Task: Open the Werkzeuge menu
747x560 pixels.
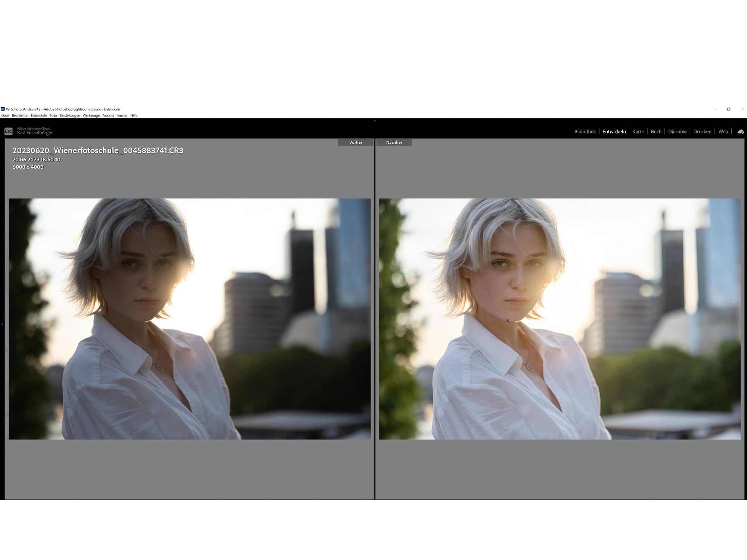Action: pyautogui.click(x=91, y=116)
